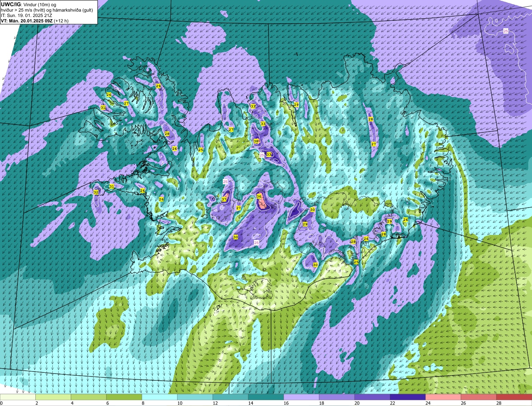Click the legend tick label "8"

(x=143, y=403)
